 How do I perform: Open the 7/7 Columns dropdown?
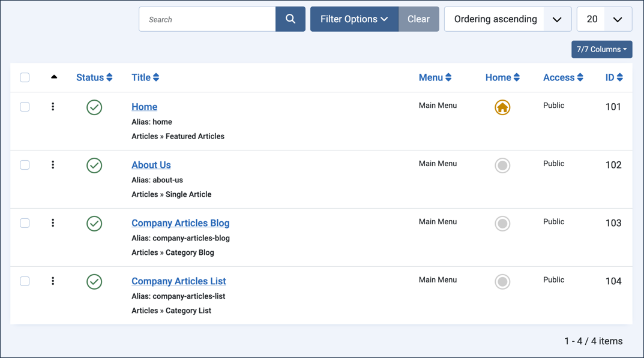point(602,49)
